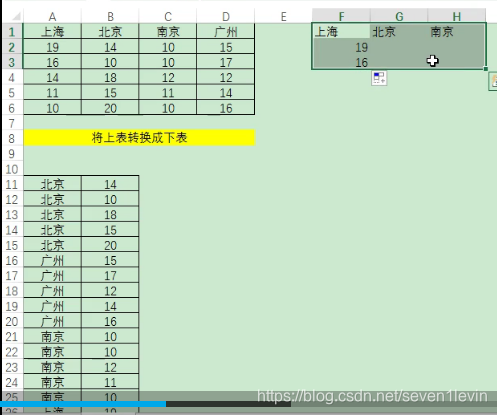Click cell A5 containing 11

pos(52,93)
